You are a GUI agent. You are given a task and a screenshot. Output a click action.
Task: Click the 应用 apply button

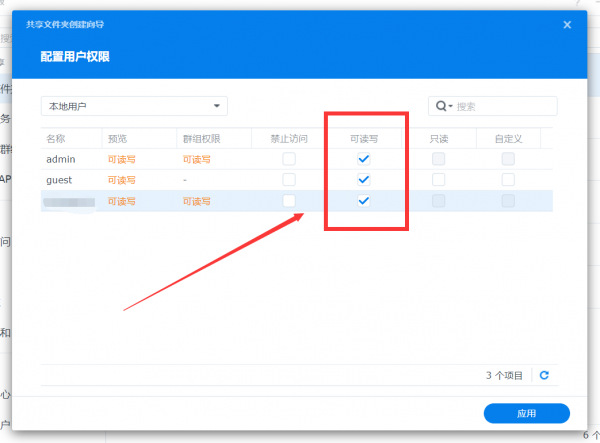[527, 413]
